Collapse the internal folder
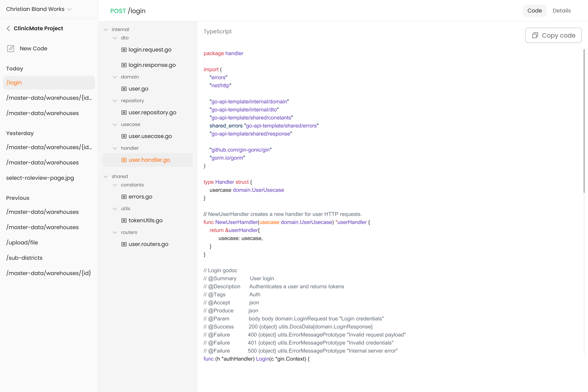The height and width of the screenshot is (392, 588). tap(106, 29)
